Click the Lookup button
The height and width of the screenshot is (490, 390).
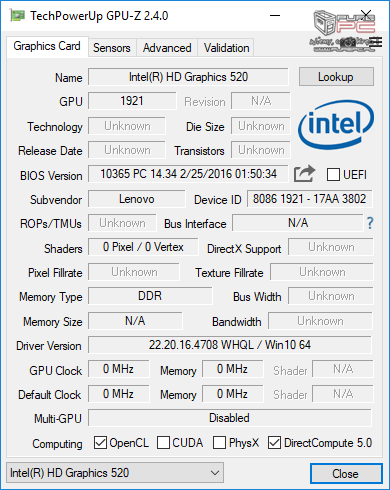coord(336,77)
